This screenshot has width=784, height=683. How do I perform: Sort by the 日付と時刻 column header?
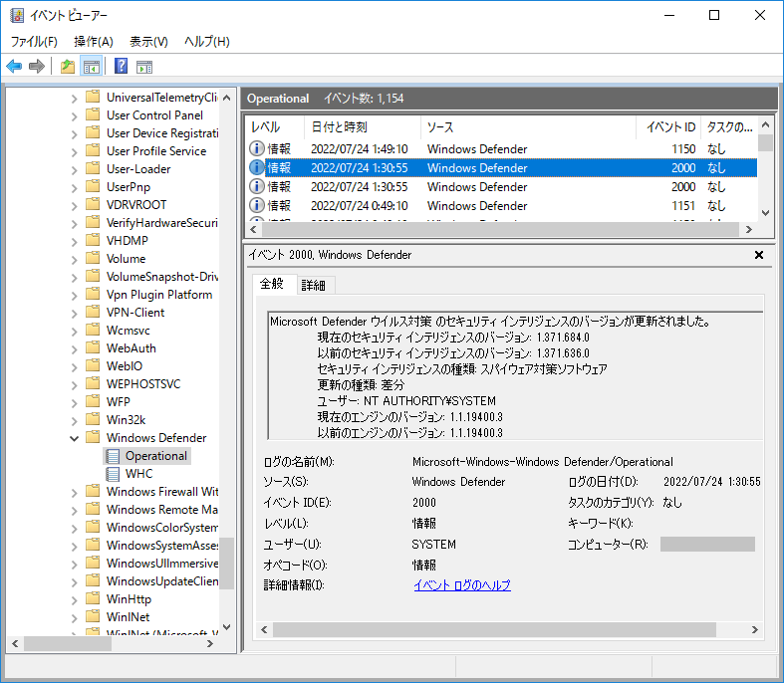(x=363, y=126)
